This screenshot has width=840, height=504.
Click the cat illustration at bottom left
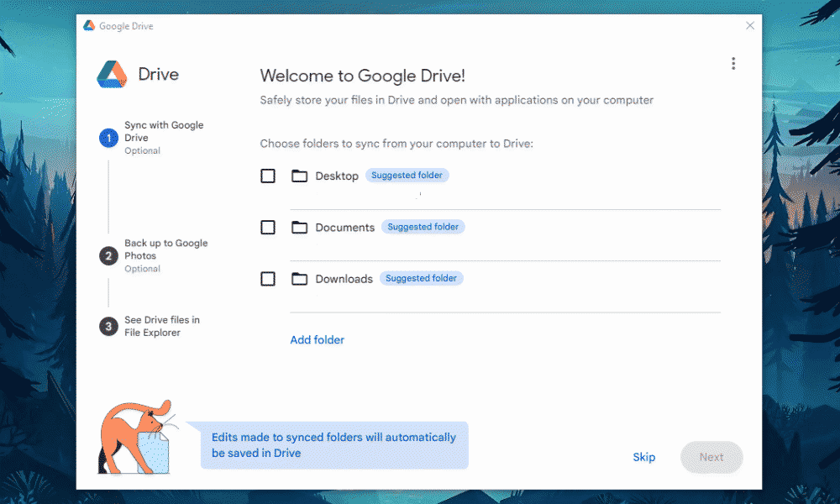(x=134, y=437)
